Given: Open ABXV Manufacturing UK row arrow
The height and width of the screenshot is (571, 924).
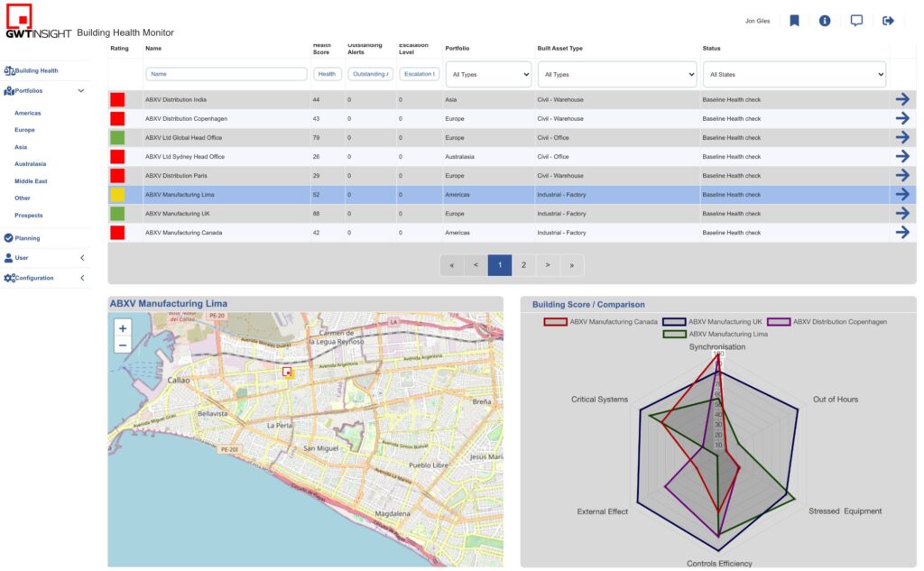Looking at the screenshot, I should tap(902, 213).
